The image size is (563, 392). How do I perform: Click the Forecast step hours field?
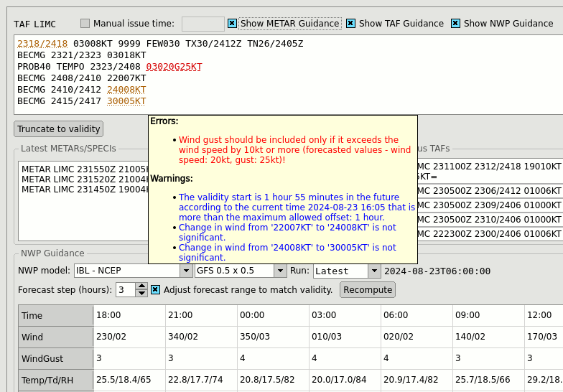126,290
